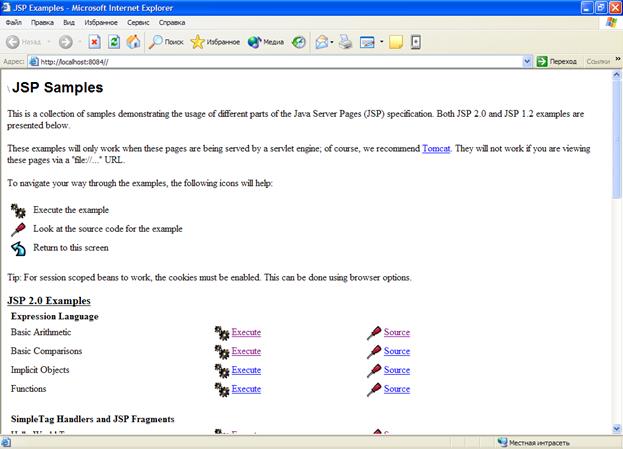Open Source link for Implicit Objects
The image size is (623, 449).
pyautogui.click(x=396, y=370)
